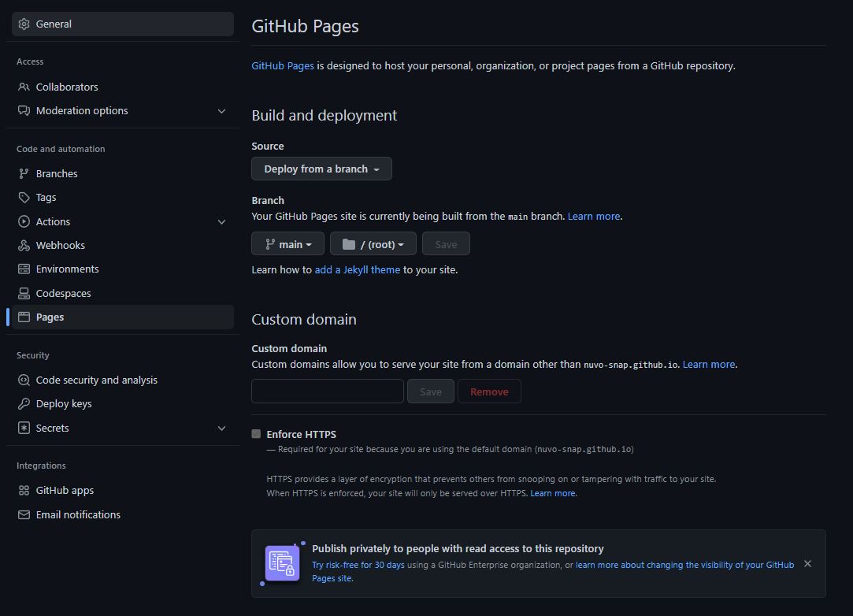
Task: Click the Collaborators people icon
Action: coord(24,87)
